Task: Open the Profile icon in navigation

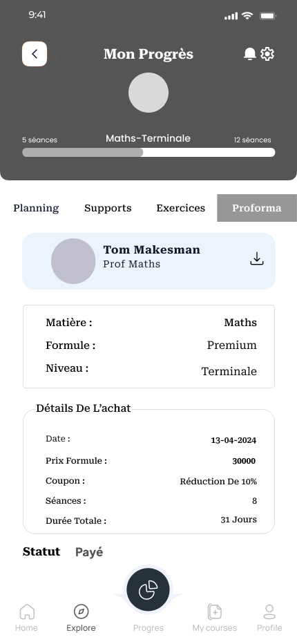Action: click(x=269, y=612)
